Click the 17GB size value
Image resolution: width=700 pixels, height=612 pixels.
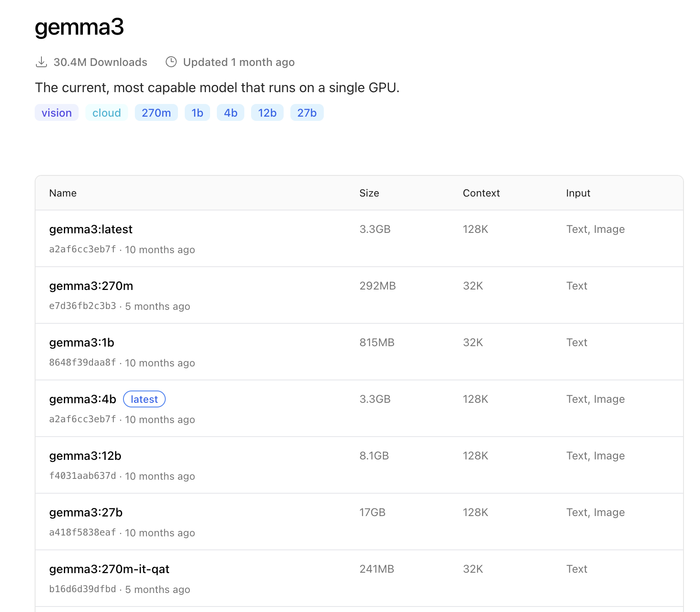coord(372,512)
